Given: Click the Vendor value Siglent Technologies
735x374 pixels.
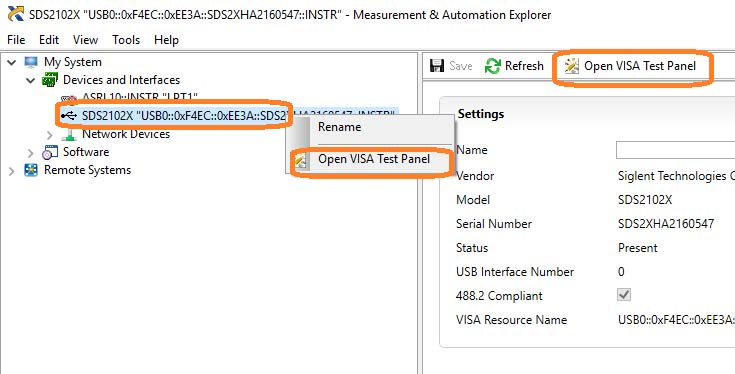Looking at the screenshot, I should point(676,176).
